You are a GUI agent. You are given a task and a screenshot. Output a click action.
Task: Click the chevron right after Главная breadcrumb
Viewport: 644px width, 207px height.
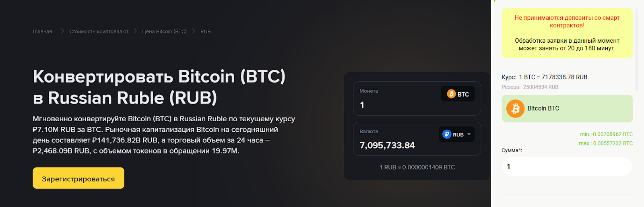point(62,31)
